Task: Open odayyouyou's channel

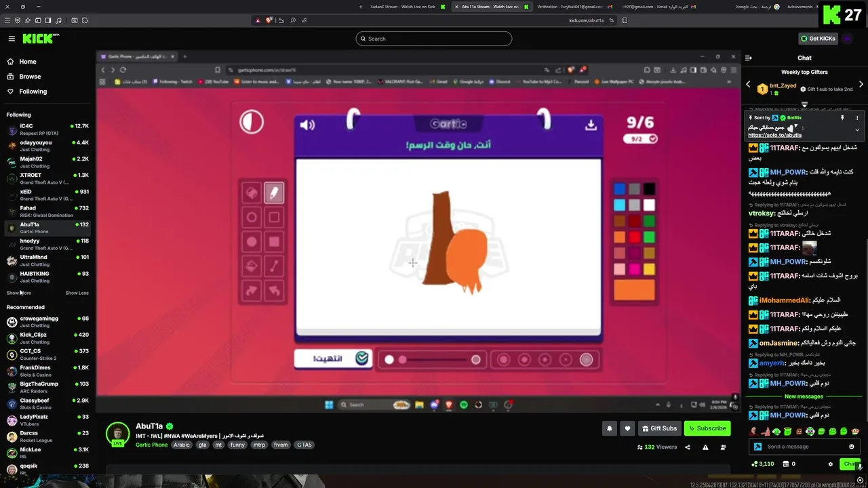Action: click(x=47, y=145)
